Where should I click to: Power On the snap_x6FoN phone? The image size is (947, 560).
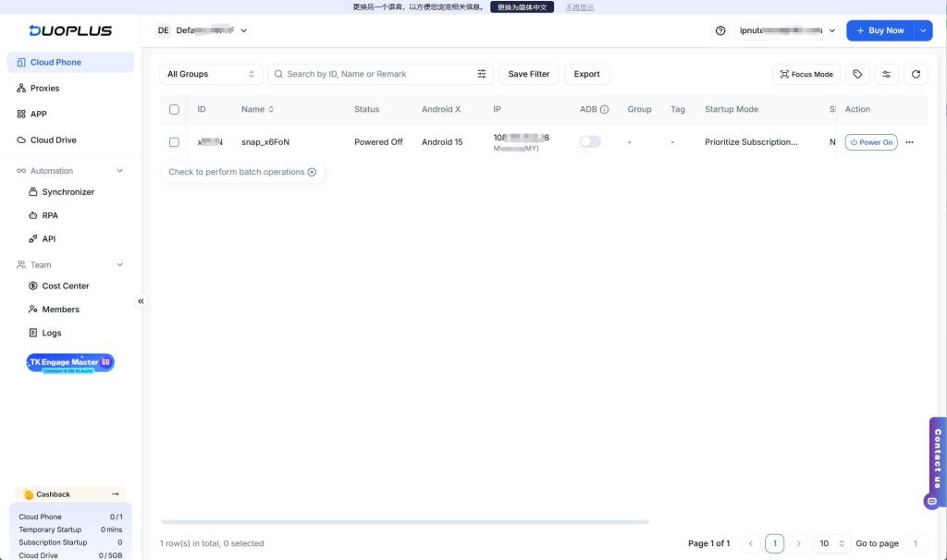(870, 142)
